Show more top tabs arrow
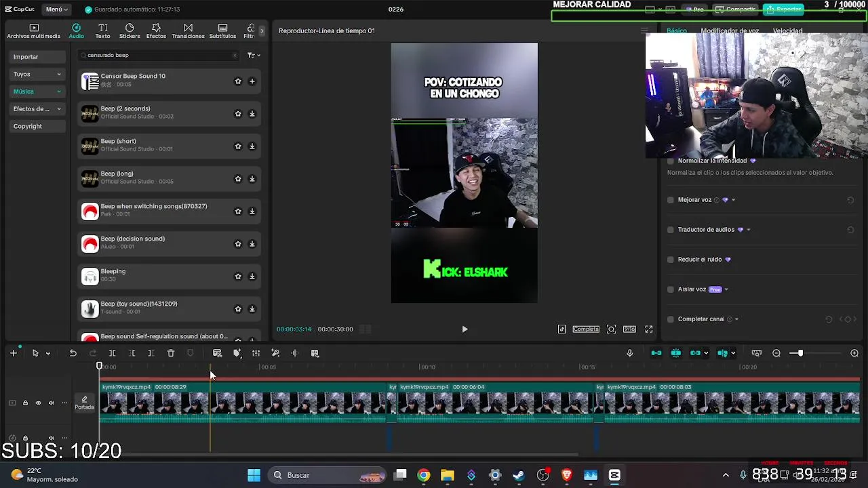This screenshot has height=488, width=868. pos(262,30)
